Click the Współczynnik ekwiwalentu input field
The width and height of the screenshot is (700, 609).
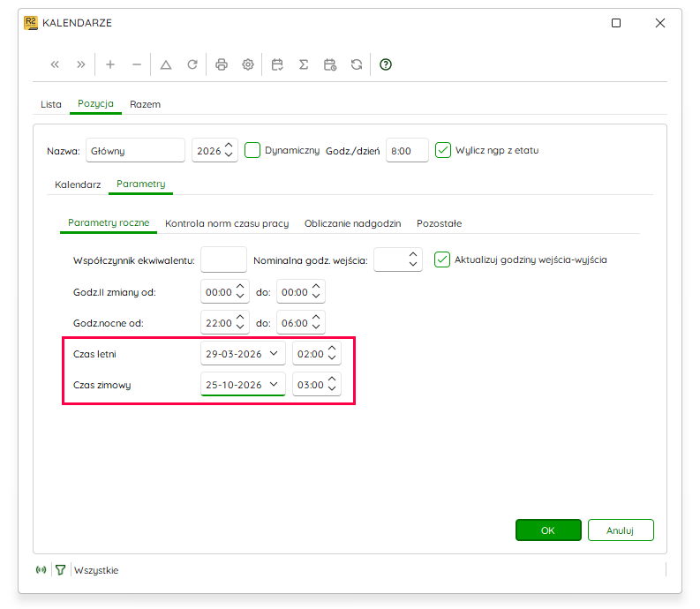tap(223, 259)
